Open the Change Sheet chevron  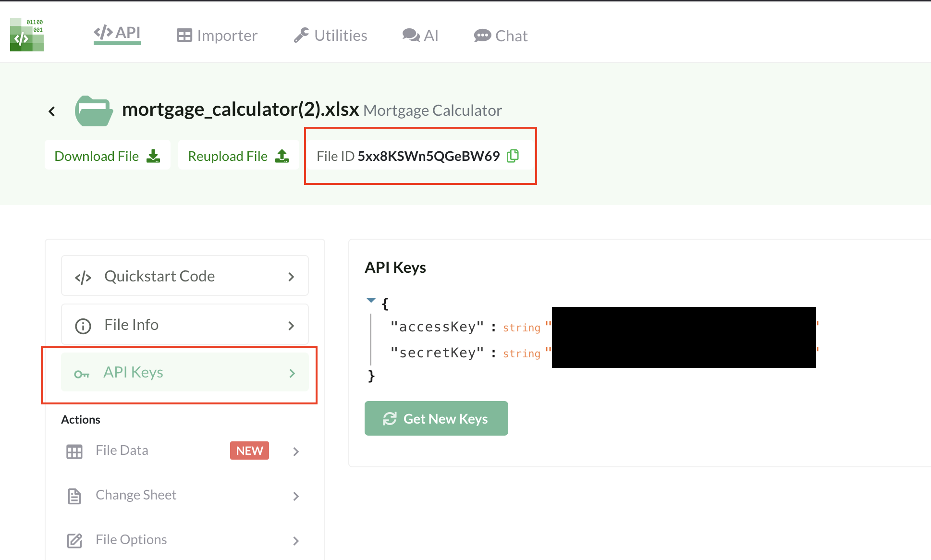(x=296, y=496)
